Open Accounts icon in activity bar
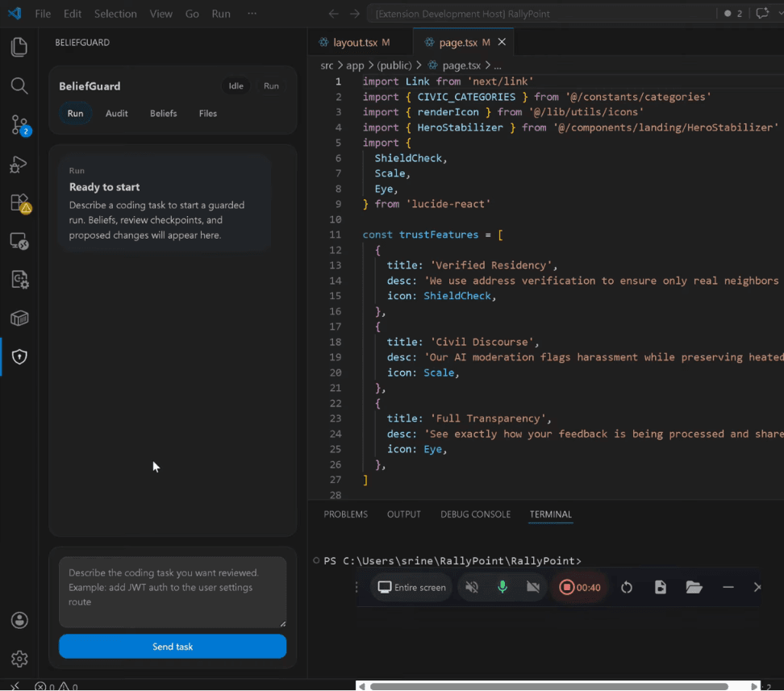Screen dimensions: 784x691 coord(19,621)
